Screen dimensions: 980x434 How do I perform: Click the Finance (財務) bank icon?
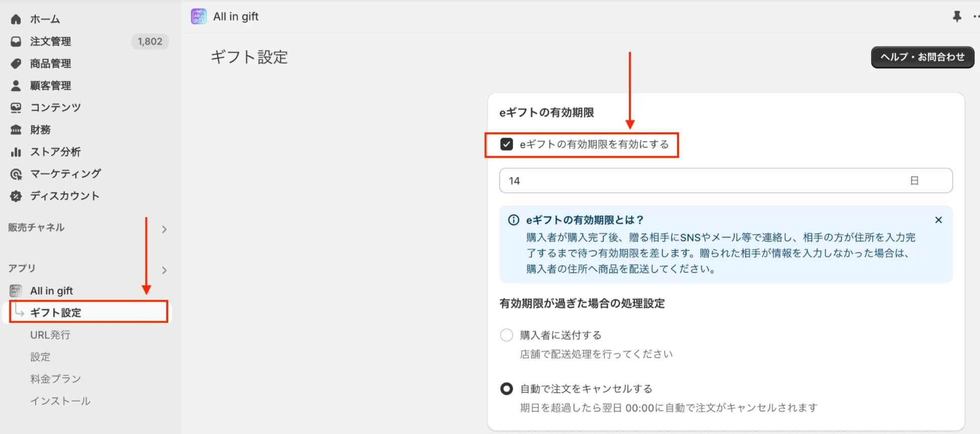coord(16,130)
